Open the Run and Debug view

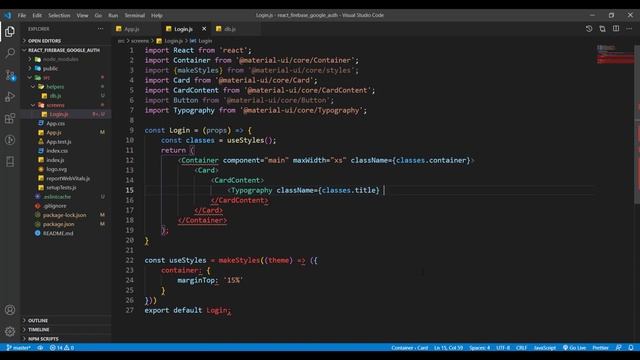[x=10, y=97]
